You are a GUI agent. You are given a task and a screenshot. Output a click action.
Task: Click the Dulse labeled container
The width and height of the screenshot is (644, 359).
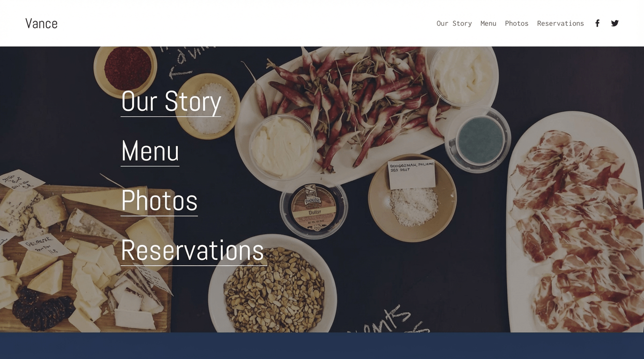(314, 209)
